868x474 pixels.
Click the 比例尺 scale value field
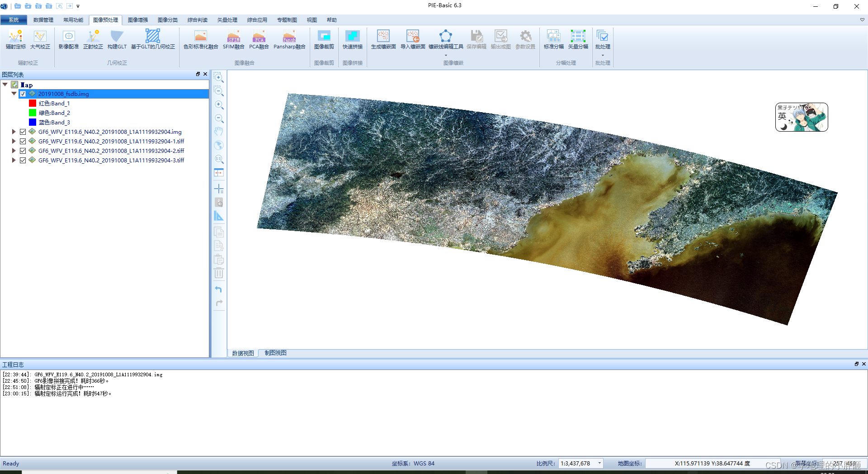pyautogui.click(x=577, y=463)
